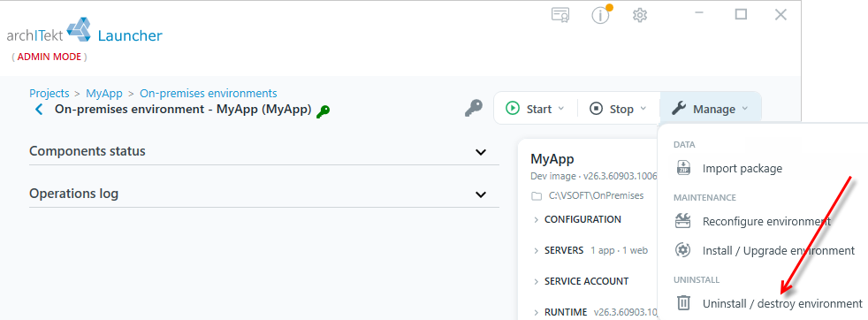The image size is (868, 320).
Task: Click the Install / Upgrade gear icon
Action: (x=683, y=249)
